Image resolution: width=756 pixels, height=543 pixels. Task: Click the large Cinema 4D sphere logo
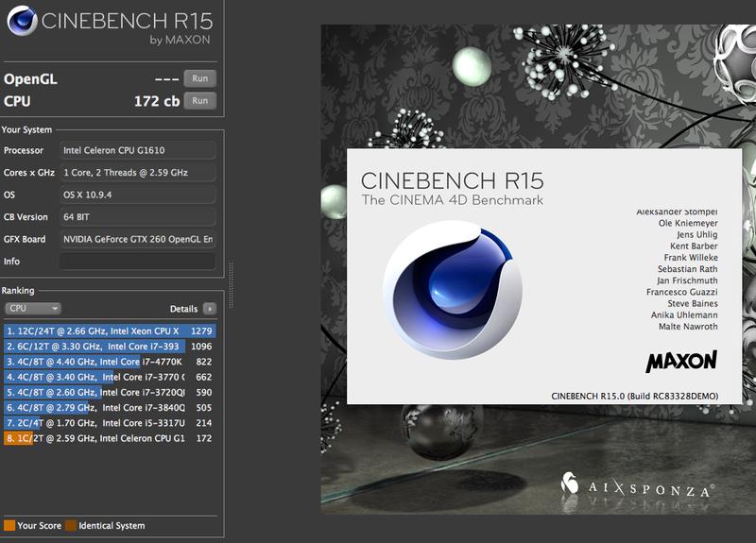453,290
